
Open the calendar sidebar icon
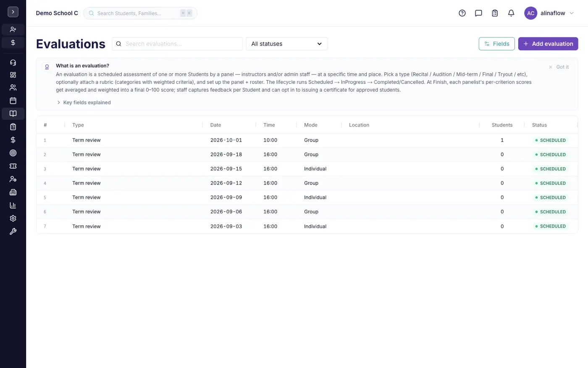pyautogui.click(x=13, y=101)
